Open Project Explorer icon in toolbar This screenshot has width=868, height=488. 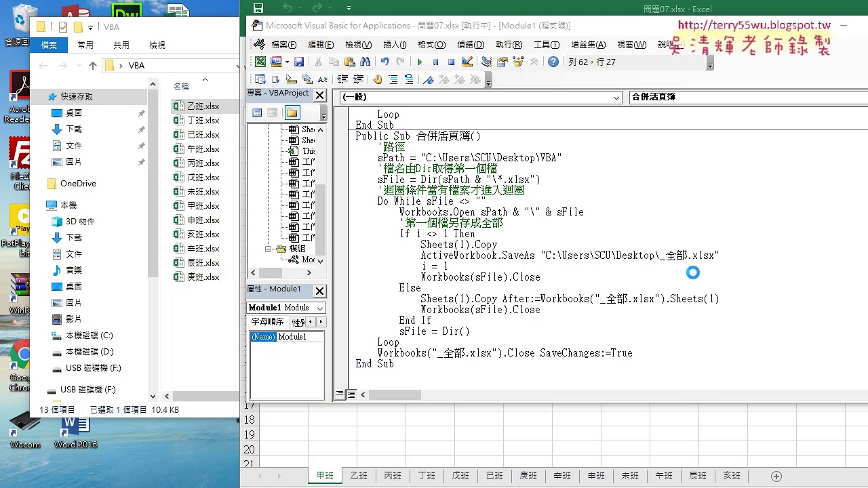(x=487, y=62)
